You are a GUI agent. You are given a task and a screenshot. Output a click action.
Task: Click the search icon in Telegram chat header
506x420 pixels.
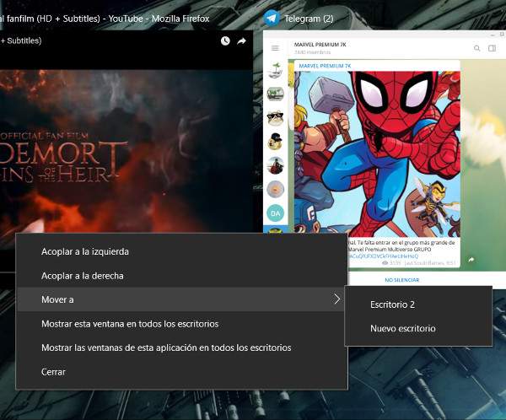[476, 48]
